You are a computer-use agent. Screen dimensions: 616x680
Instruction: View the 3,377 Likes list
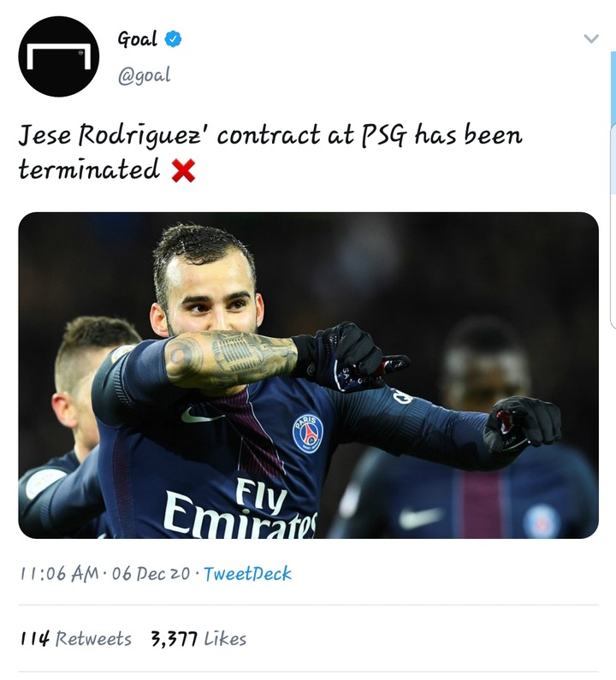tap(198, 639)
